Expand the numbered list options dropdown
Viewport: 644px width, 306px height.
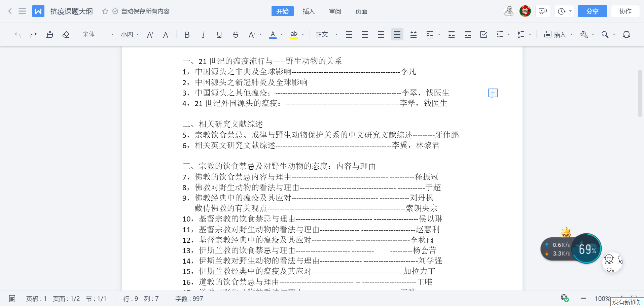tap(530, 34)
